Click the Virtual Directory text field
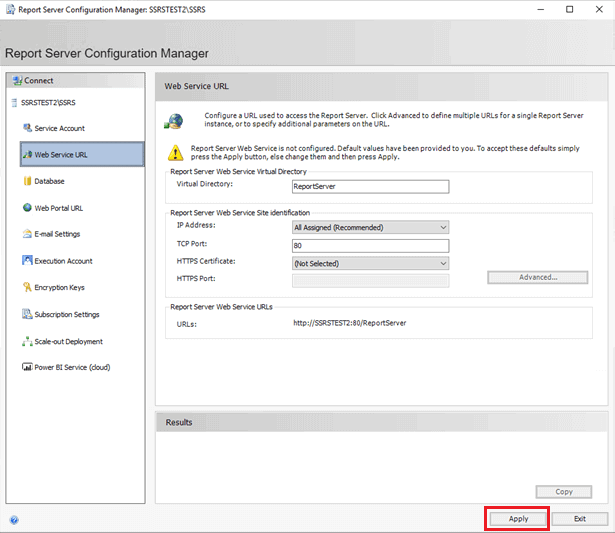The height and width of the screenshot is (533, 615). (x=369, y=185)
